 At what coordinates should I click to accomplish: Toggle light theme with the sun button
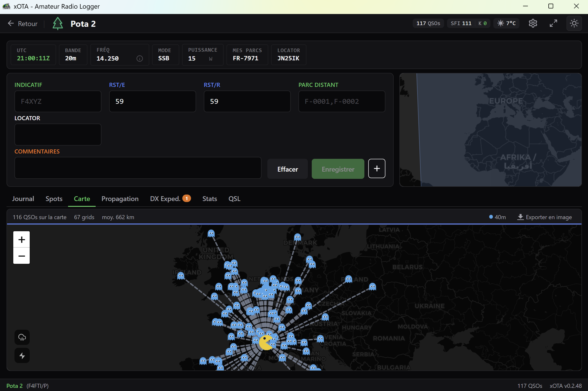point(574,23)
